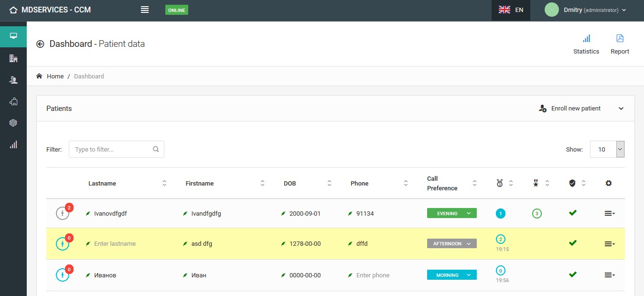The width and height of the screenshot is (644, 296).
Task: Open Statistics
Action: click(586, 44)
